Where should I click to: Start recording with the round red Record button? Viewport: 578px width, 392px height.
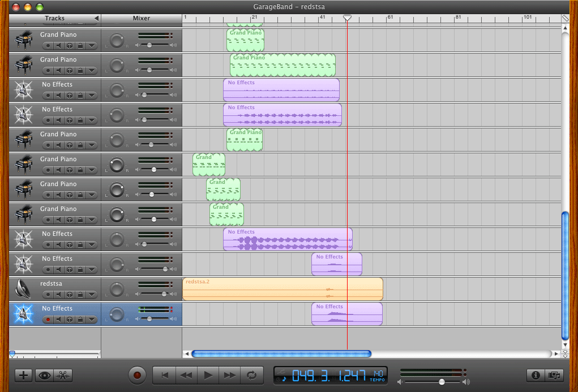(x=137, y=376)
